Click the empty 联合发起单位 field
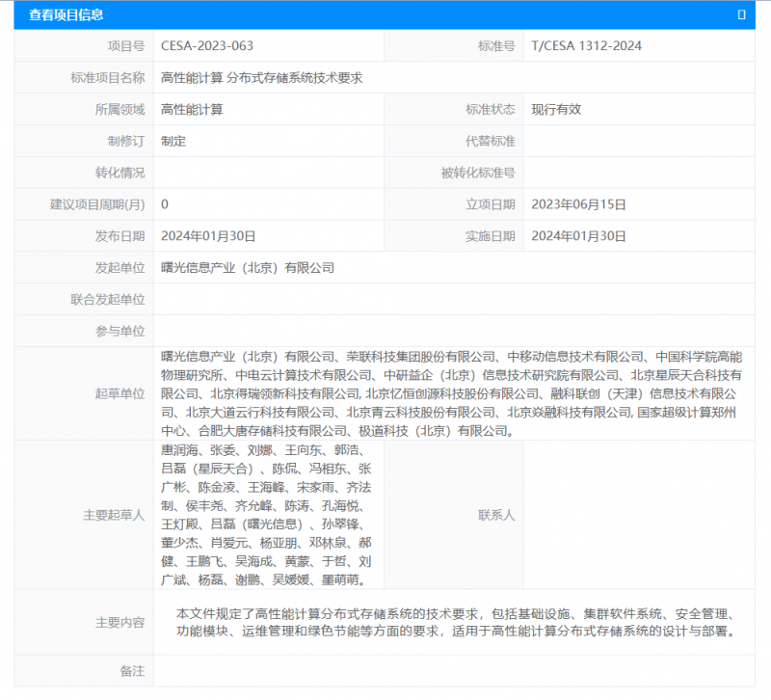 point(453,300)
